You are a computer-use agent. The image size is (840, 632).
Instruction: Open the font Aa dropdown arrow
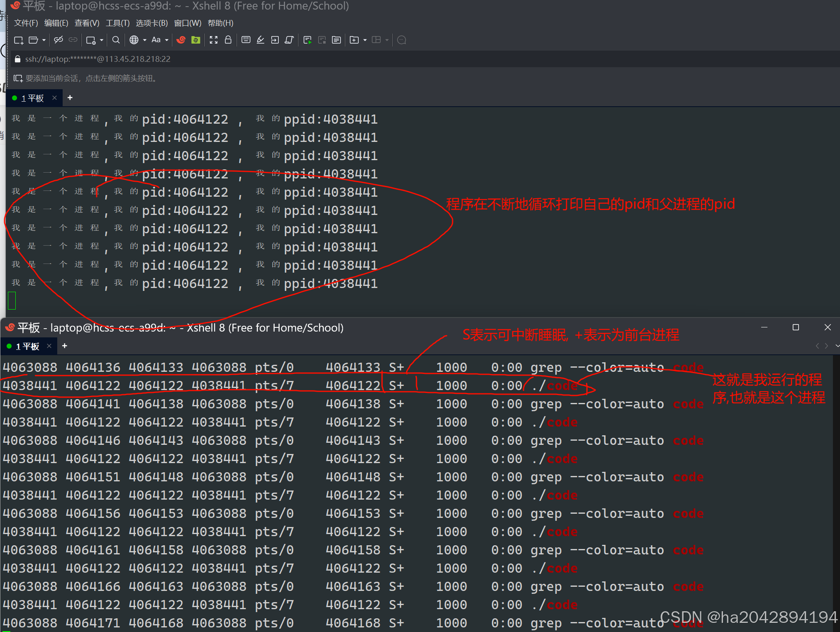coord(167,40)
